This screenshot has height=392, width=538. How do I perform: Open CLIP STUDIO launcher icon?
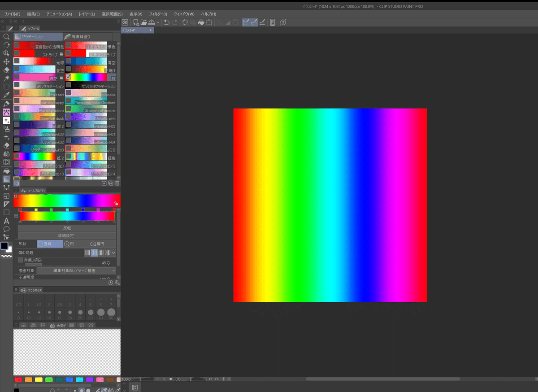(125, 22)
